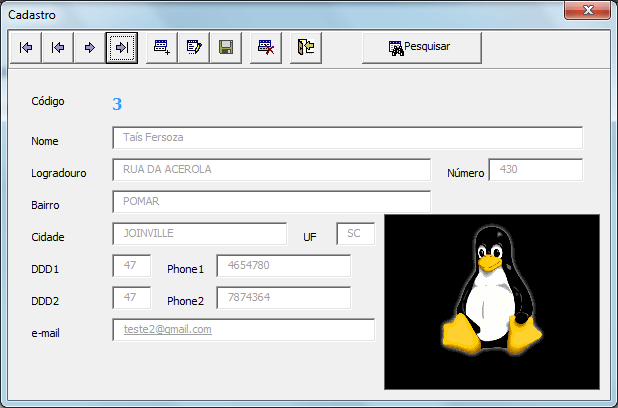The height and width of the screenshot is (408, 618).
Task: Go to the first record
Action: point(25,47)
